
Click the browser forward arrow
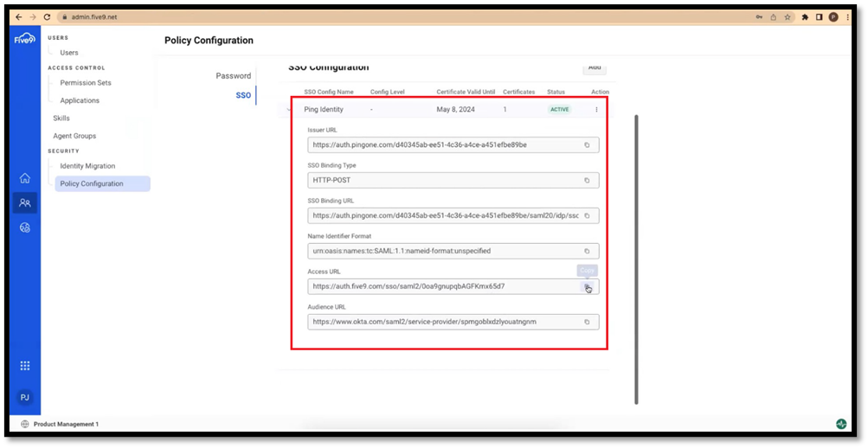(33, 17)
